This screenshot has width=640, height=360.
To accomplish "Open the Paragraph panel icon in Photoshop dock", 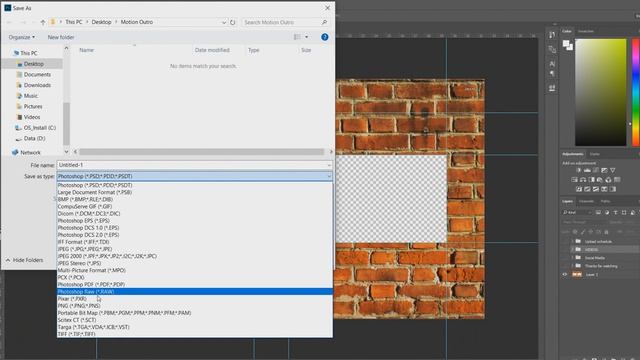I will [552, 74].
